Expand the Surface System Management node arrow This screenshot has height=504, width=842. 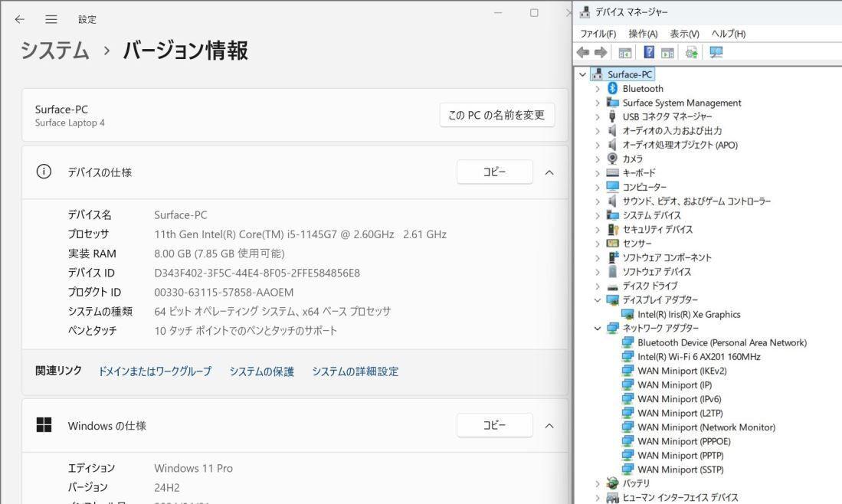598,103
